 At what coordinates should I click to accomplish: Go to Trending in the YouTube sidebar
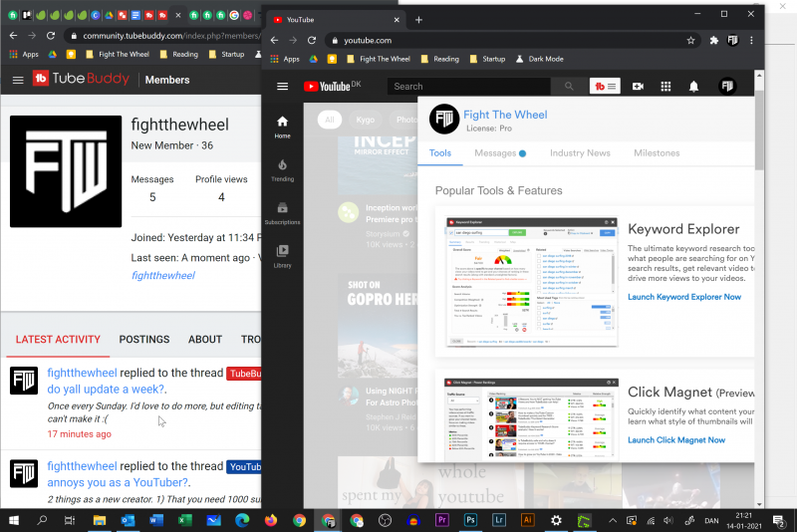coord(283,169)
